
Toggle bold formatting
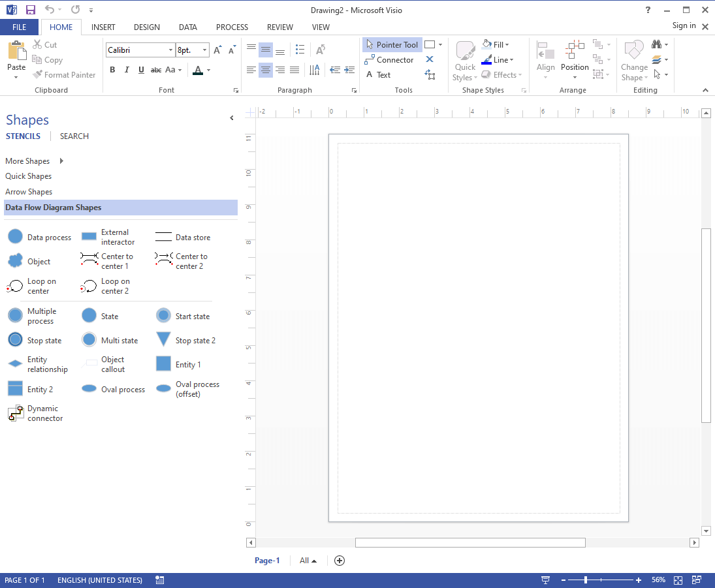pyautogui.click(x=112, y=69)
